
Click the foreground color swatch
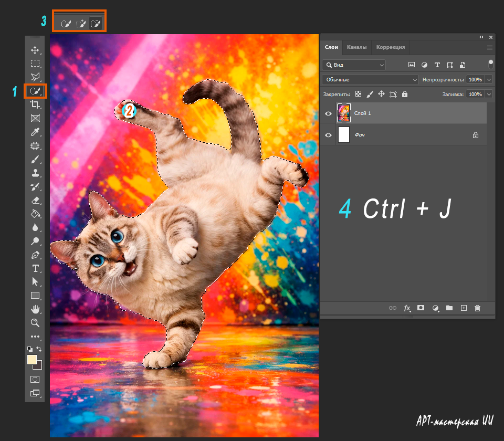point(31,360)
